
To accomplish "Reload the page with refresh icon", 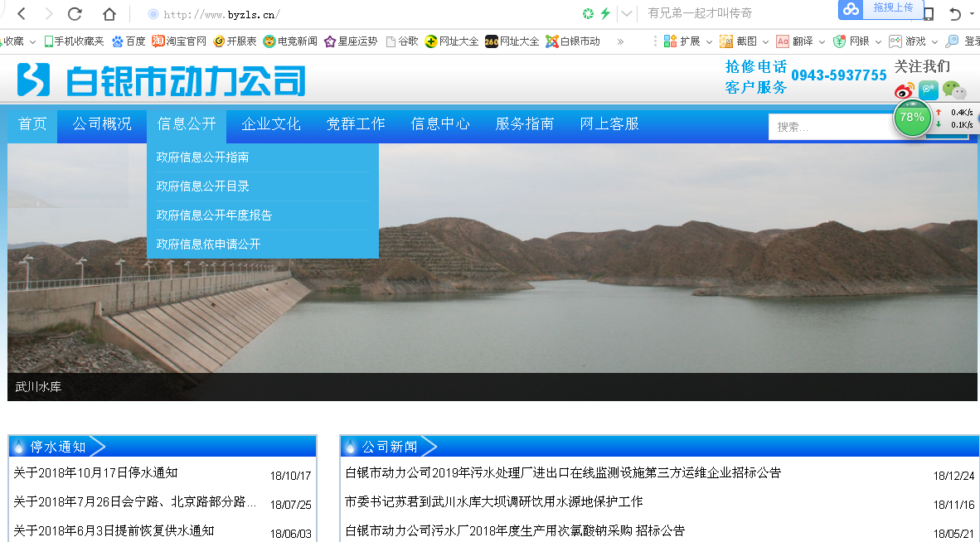I will tap(75, 14).
